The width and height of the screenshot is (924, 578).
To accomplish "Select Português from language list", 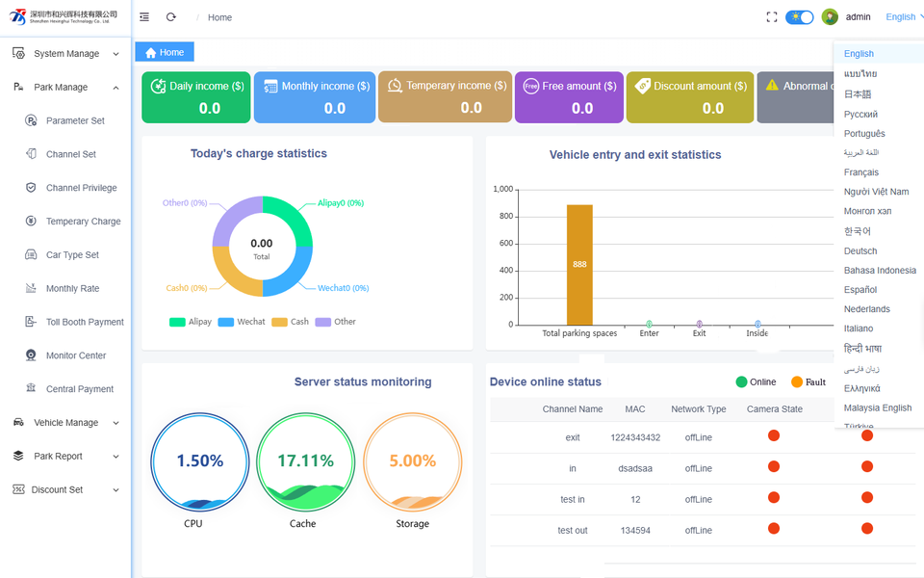I will (x=864, y=134).
